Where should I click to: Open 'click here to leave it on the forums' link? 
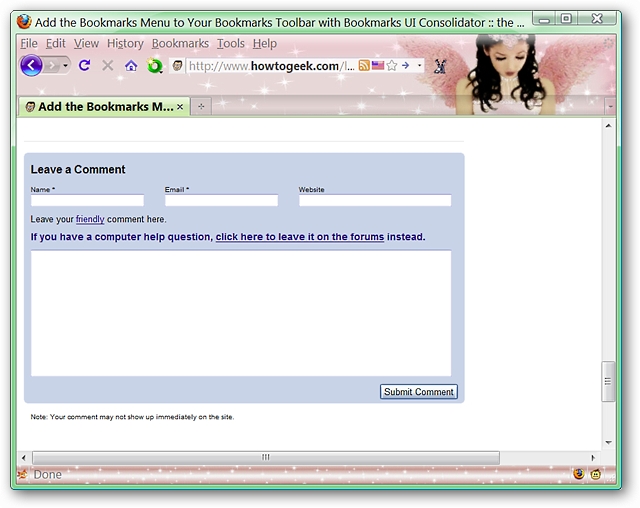coord(300,237)
